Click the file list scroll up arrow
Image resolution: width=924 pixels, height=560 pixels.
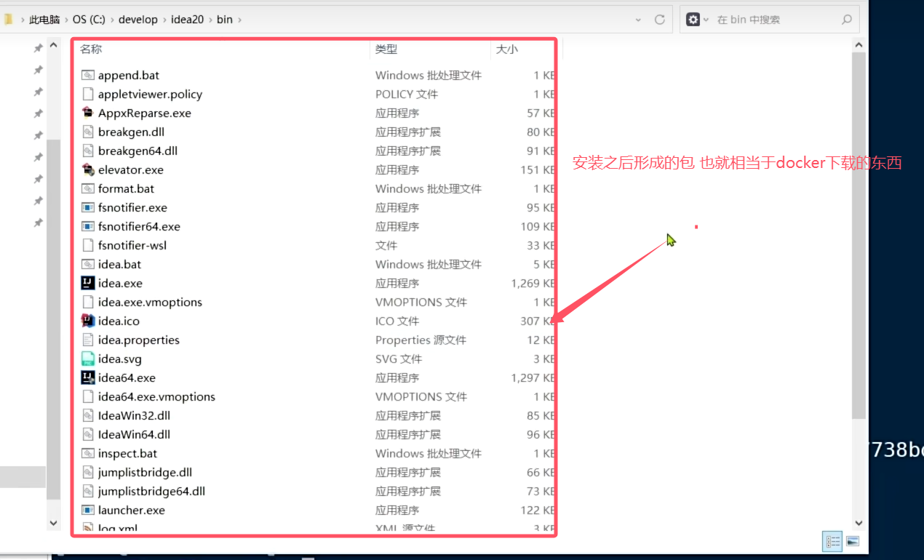coord(859,45)
